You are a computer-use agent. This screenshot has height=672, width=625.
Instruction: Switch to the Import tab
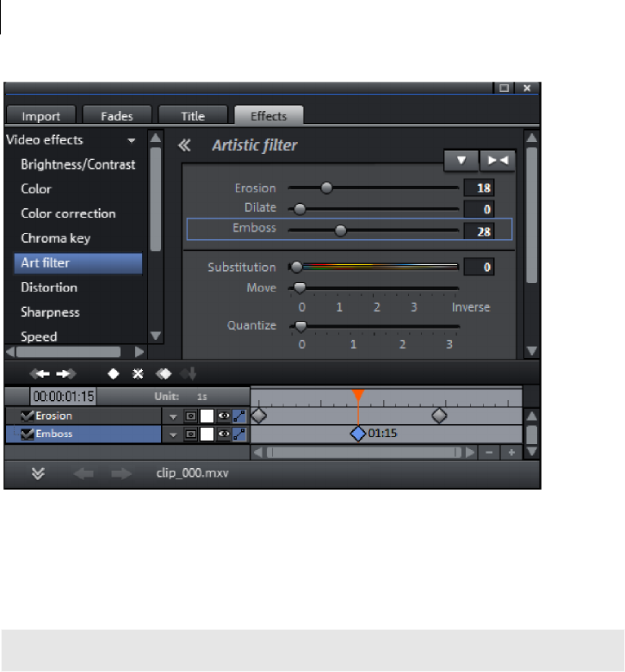coord(41,115)
